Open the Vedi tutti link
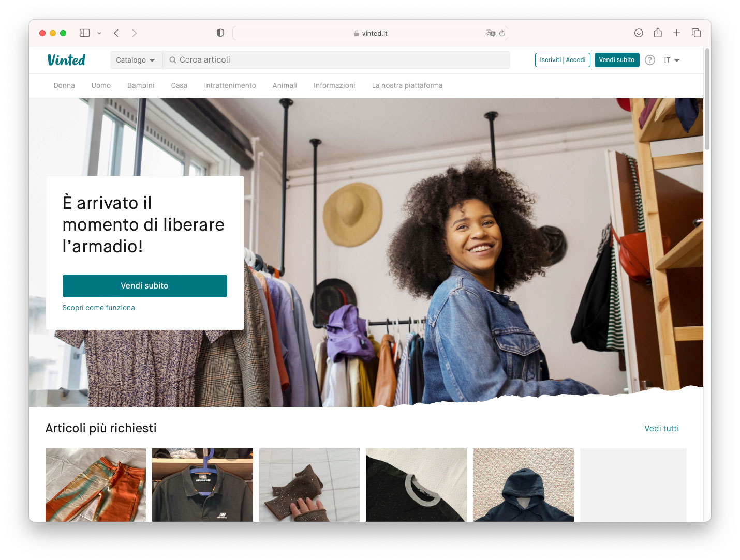Viewport: 740px width, 560px height. (x=661, y=428)
